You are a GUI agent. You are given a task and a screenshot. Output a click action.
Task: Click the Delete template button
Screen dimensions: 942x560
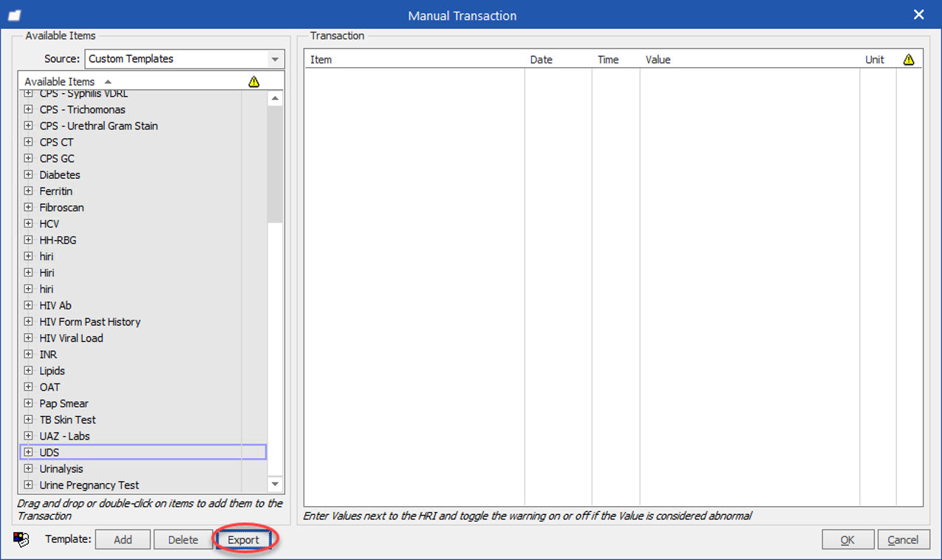coord(182,539)
